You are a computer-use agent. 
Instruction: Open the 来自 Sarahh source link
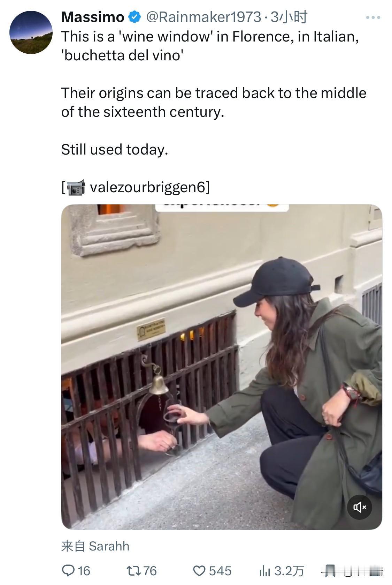(95, 546)
